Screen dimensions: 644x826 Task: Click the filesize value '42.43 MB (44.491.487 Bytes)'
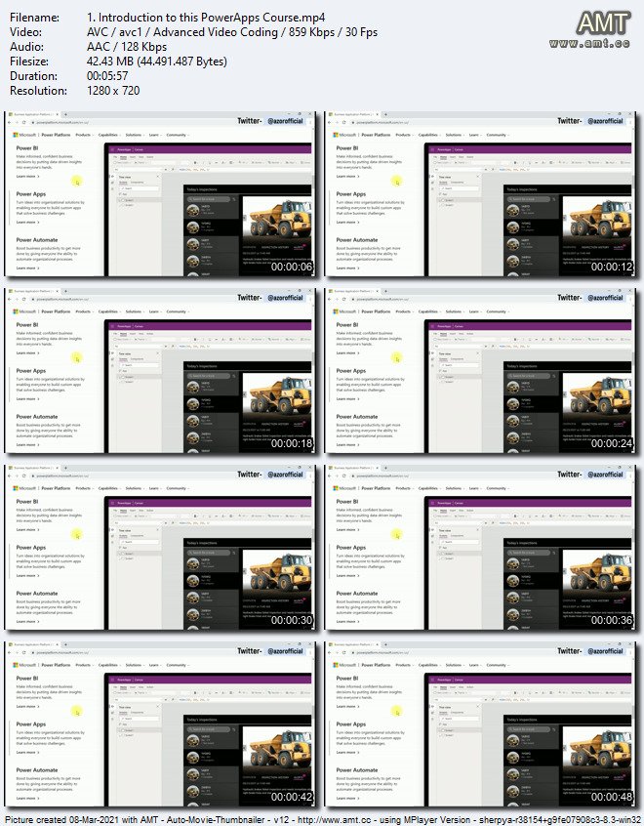click(x=157, y=62)
